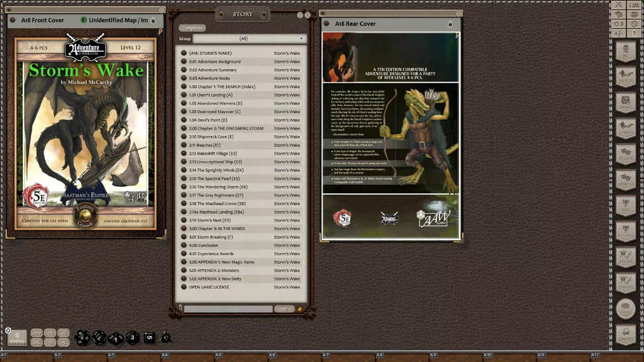The height and width of the screenshot is (362, 644).
Task: Toggle the -2 modifier button
Action: tap(50, 343)
